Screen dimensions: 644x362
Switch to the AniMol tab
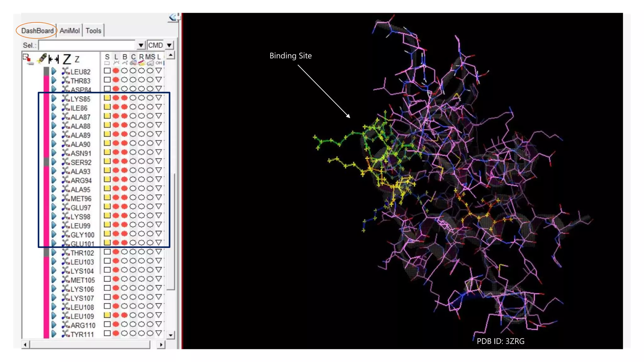[x=69, y=31]
